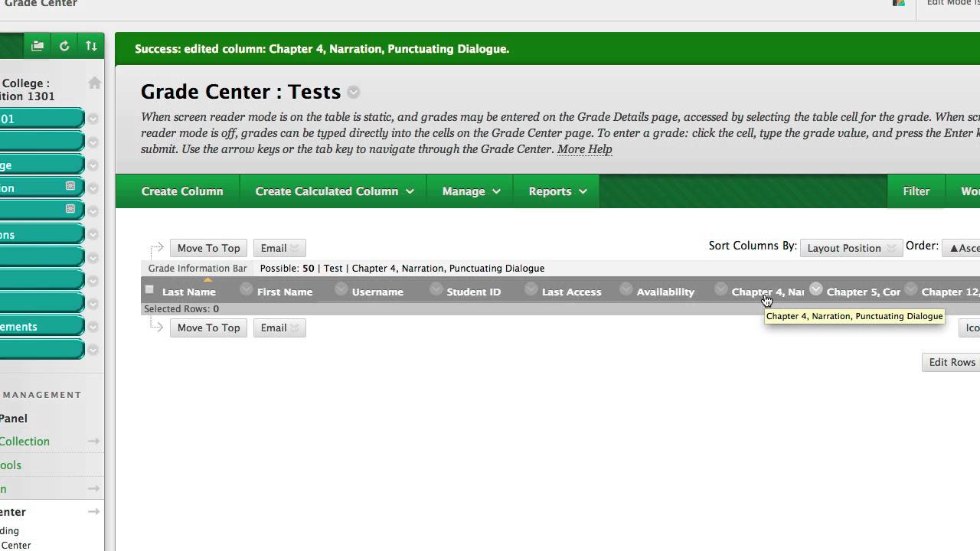
Task: Open the Chapter 5 column options chevron
Action: coord(910,289)
